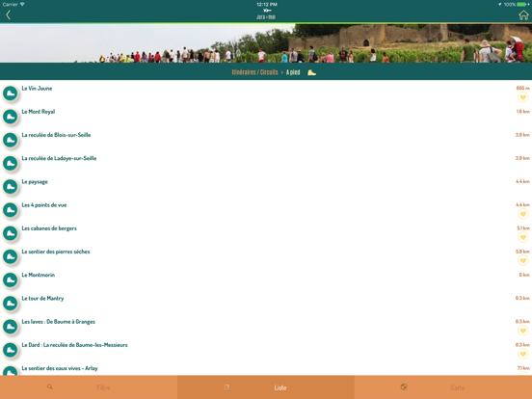Open the Le paysage route
The height and width of the screenshot is (399, 532).
(266, 187)
